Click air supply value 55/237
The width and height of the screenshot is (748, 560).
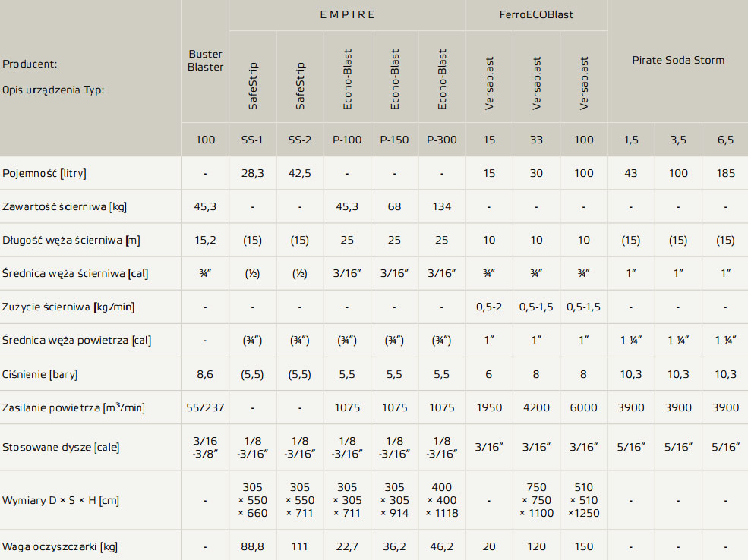(205, 407)
